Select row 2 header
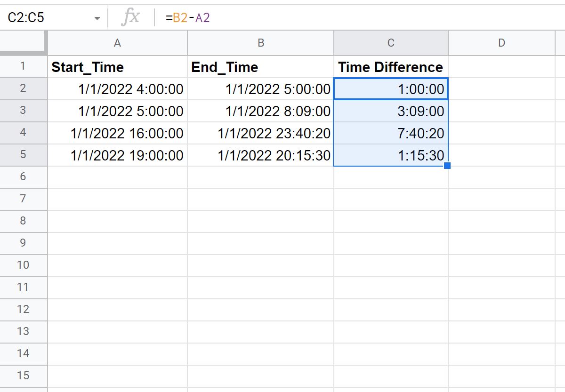 (24, 88)
